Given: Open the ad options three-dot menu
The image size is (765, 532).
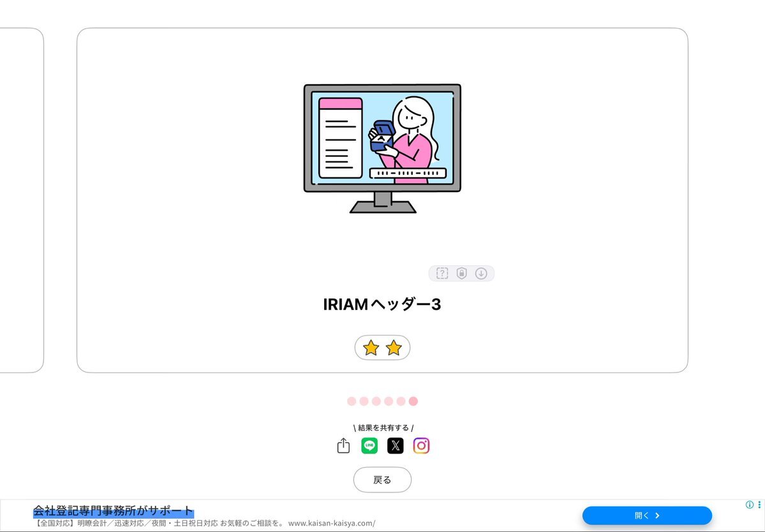Looking at the screenshot, I should point(759,505).
